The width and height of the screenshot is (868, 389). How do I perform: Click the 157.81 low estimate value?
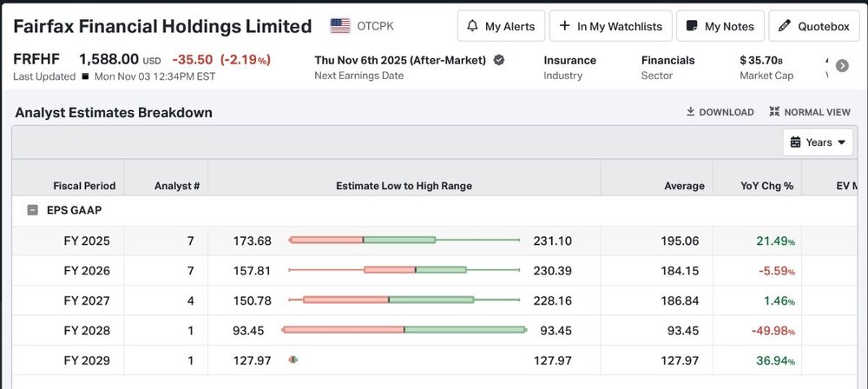click(252, 271)
